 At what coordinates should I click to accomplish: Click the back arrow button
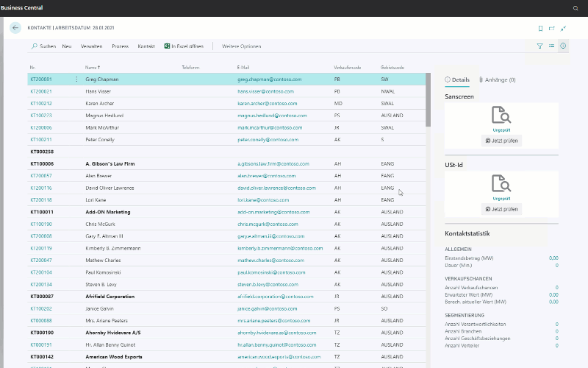[15, 28]
